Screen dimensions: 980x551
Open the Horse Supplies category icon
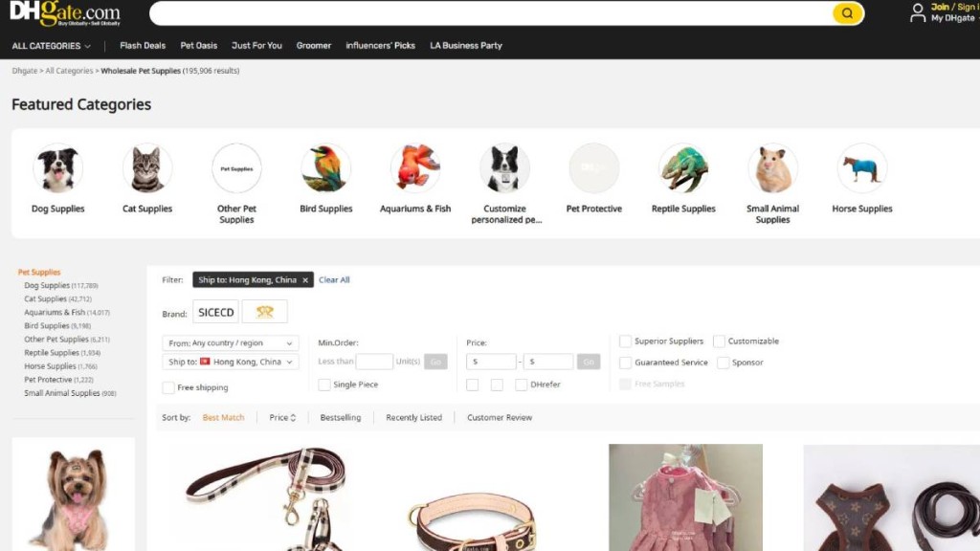861,169
